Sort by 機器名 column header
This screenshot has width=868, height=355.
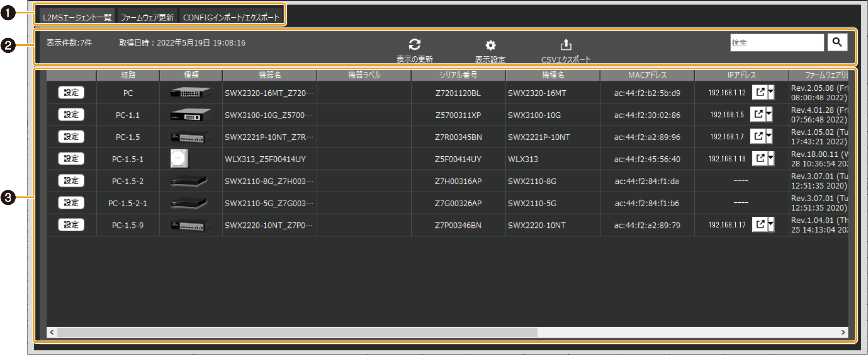[x=269, y=75]
